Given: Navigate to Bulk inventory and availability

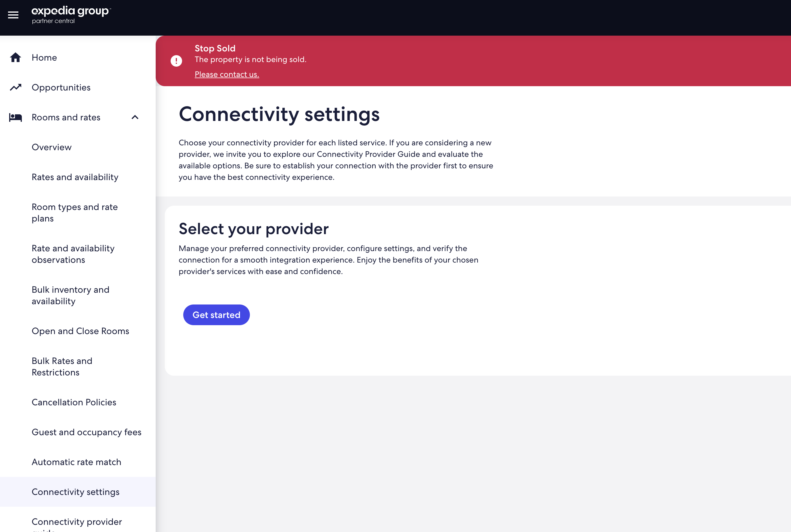Looking at the screenshot, I should [71, 296].
